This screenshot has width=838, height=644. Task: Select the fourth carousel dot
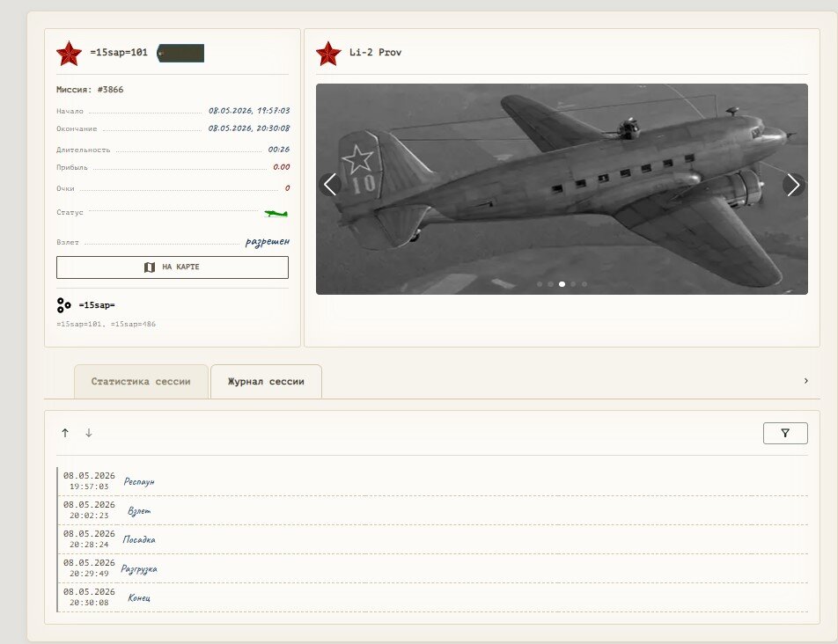tap(573, 284)
